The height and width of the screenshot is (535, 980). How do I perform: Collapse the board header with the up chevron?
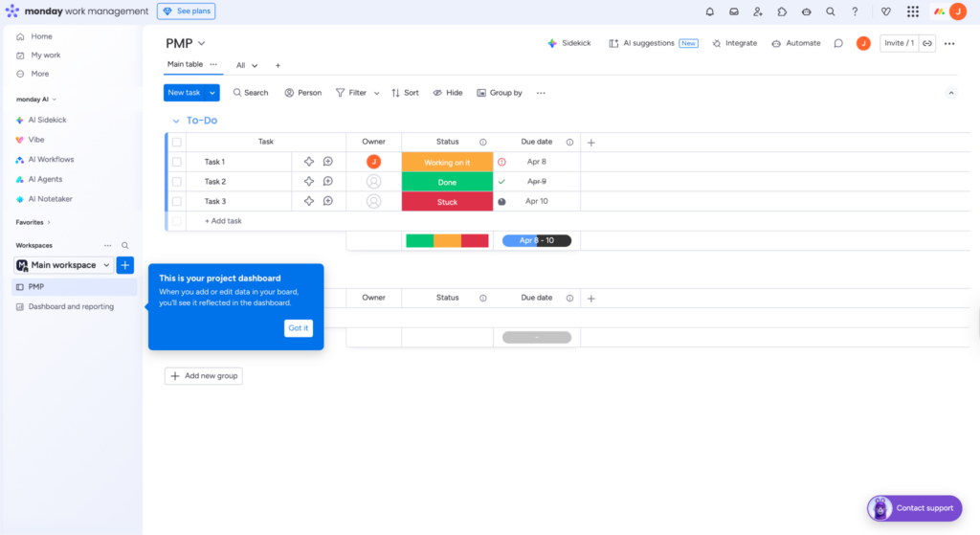[950, 93]
